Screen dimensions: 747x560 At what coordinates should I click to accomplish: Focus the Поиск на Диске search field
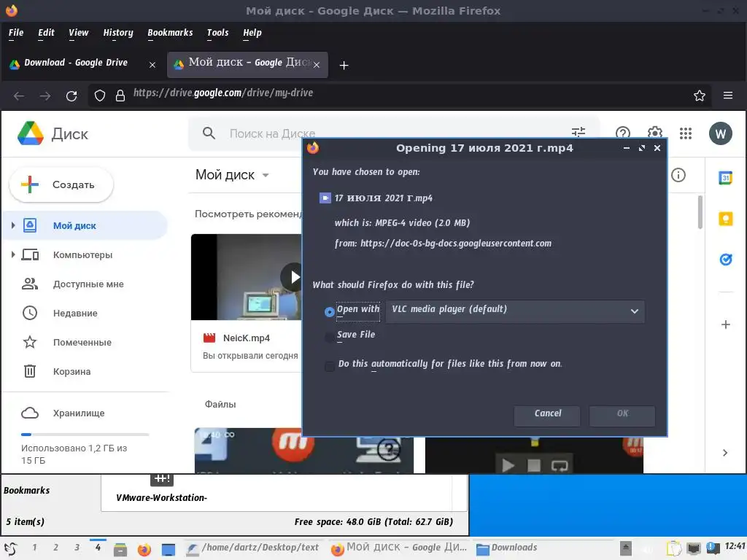394,133
